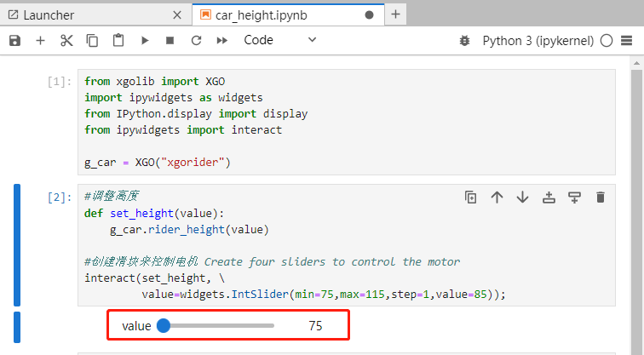Interrupt the kernel with the stop icon
Viewport: 644px width, 355px height.
click(170, 40)
